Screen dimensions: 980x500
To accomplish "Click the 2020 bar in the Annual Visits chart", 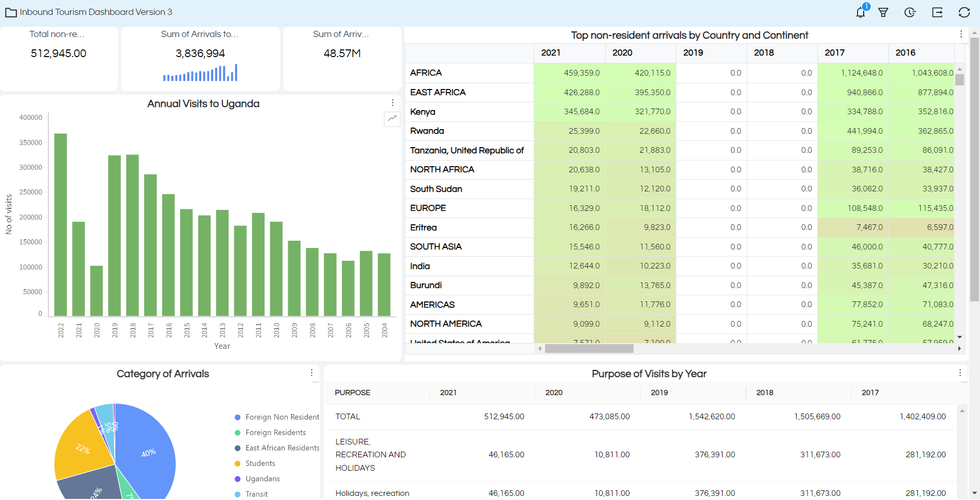I will pos(97,291).
